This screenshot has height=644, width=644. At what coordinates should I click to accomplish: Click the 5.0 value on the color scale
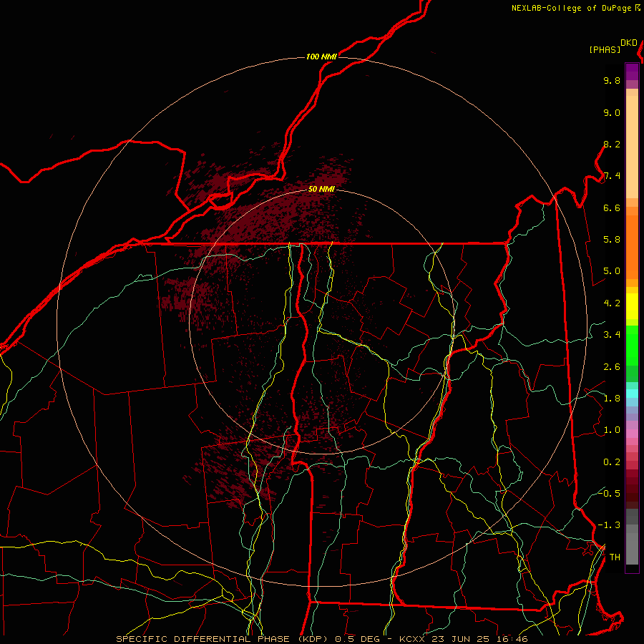tap(612, 271)
